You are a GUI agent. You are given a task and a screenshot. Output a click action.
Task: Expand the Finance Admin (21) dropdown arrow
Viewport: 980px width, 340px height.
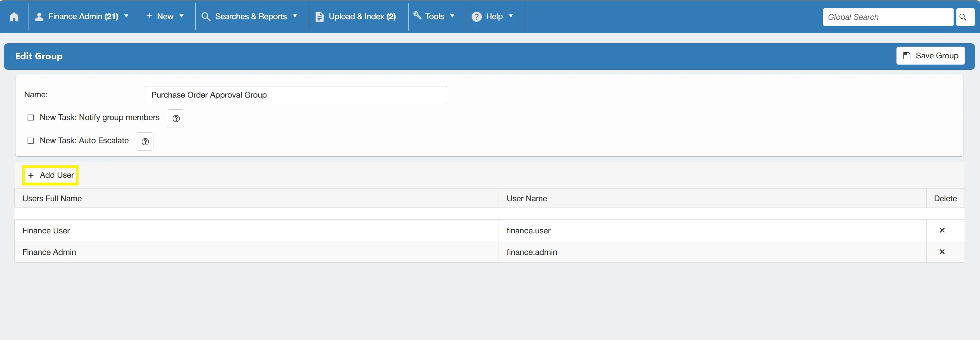(126, 16)
